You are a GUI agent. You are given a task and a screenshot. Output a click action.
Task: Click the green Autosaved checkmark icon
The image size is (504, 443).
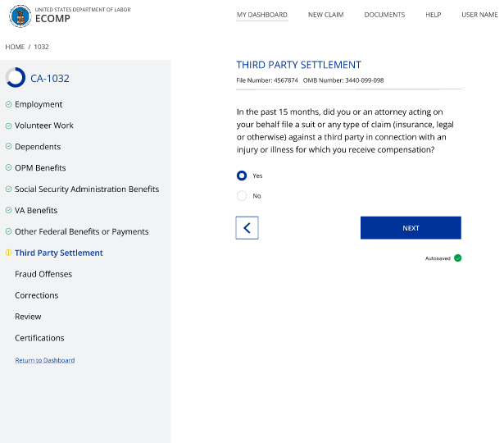click(x=458, y=258)
